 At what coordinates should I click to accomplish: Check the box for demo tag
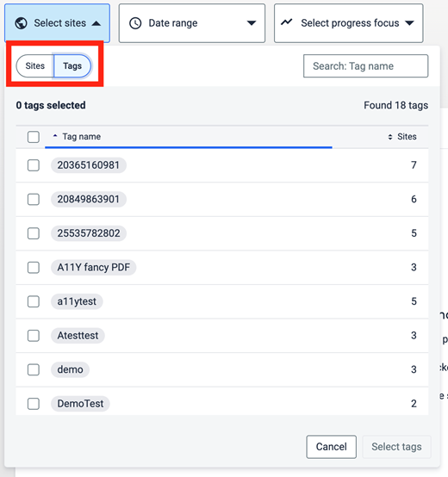(34, 370)
